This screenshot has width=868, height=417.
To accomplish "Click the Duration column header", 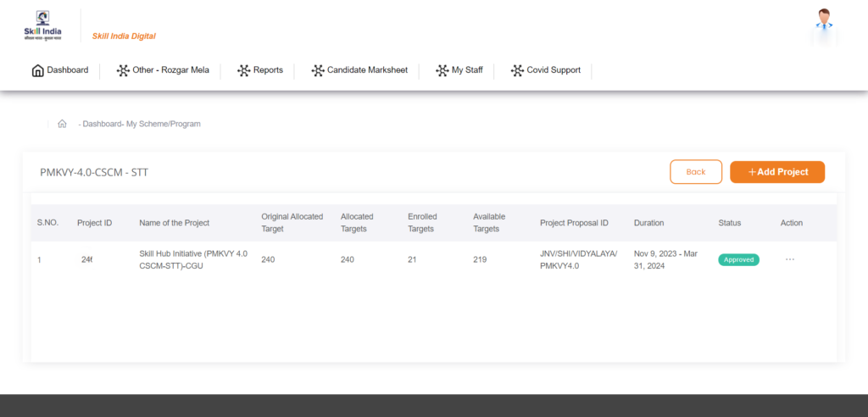I will pyautogui.click(x=648, y=223).
